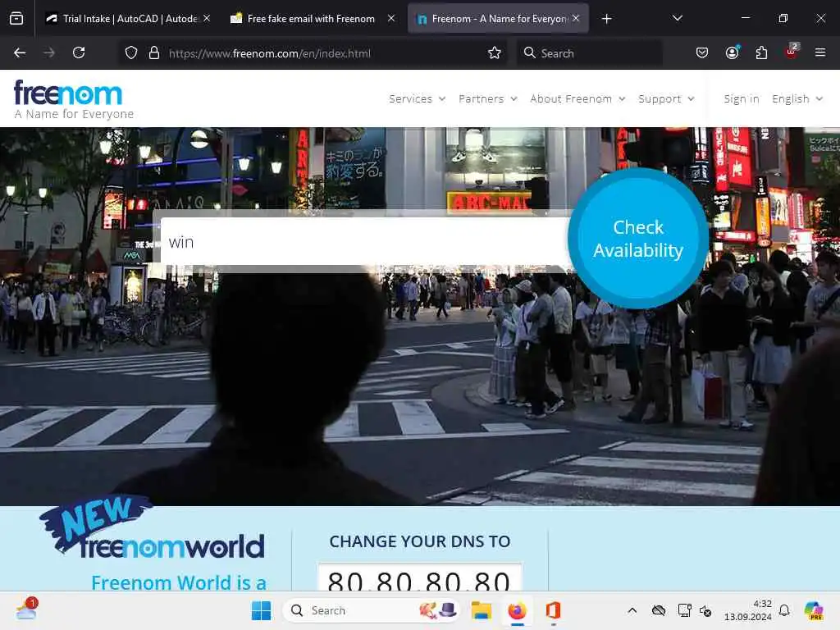
Task: Switch to Free fake email tab
Action: [313, 18]
